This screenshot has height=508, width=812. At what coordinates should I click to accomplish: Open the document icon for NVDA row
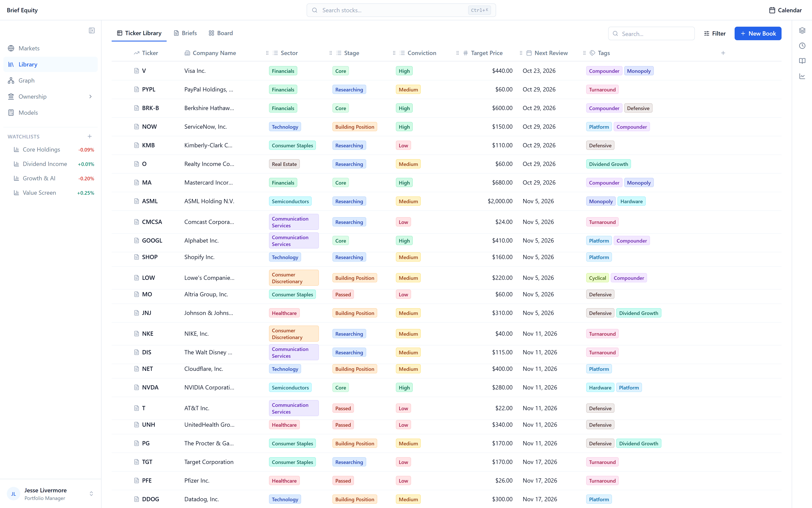point(137,387)
